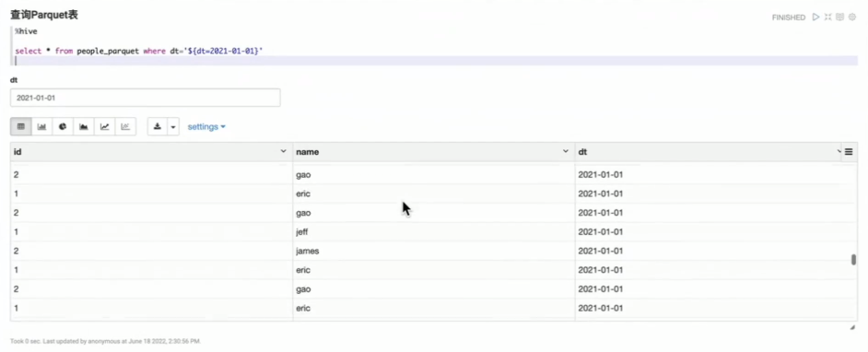Run the Parquet query paragraph
Screen dimensions: 868x352
click(815, 18)
